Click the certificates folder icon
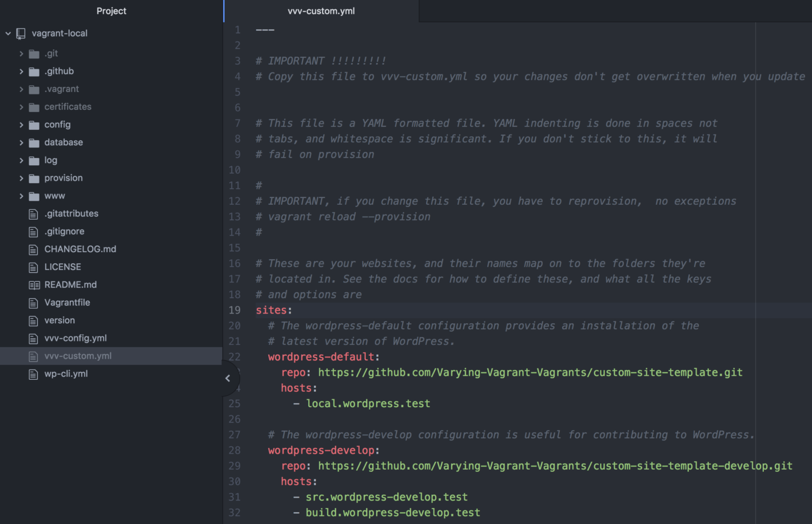This screenshot has width=812, height=524. pos(33,106)
